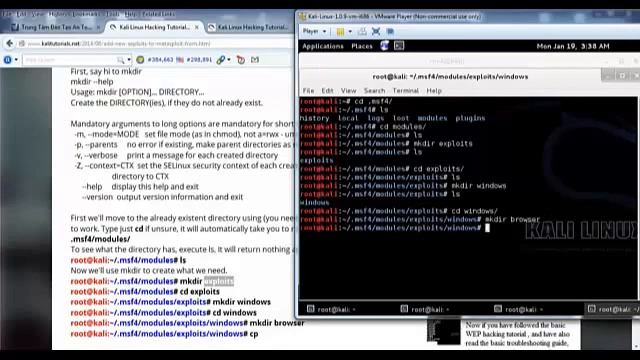640x360 pixels.
Task: Go back using browser back arrow
Action: point(10,43)
